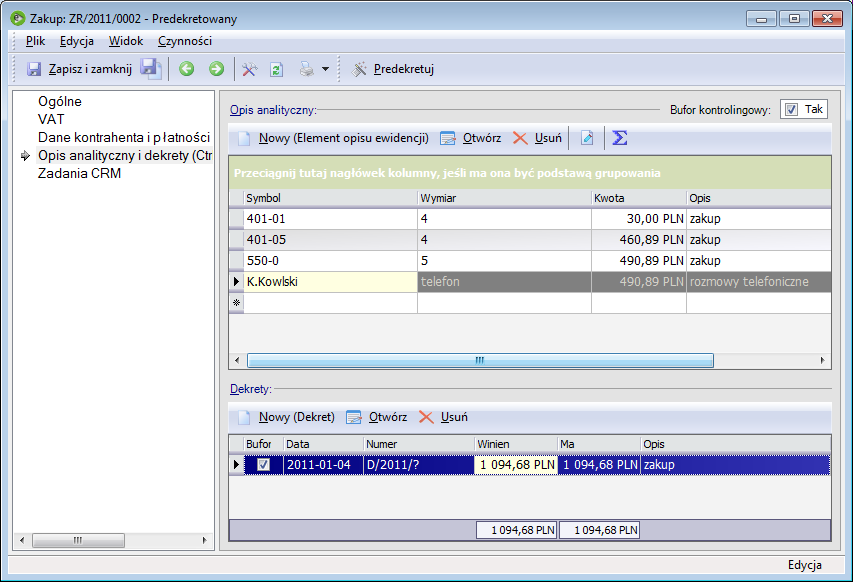
Task: Click the Opis column header in analytic grid
Action: (x=759, y=198)
